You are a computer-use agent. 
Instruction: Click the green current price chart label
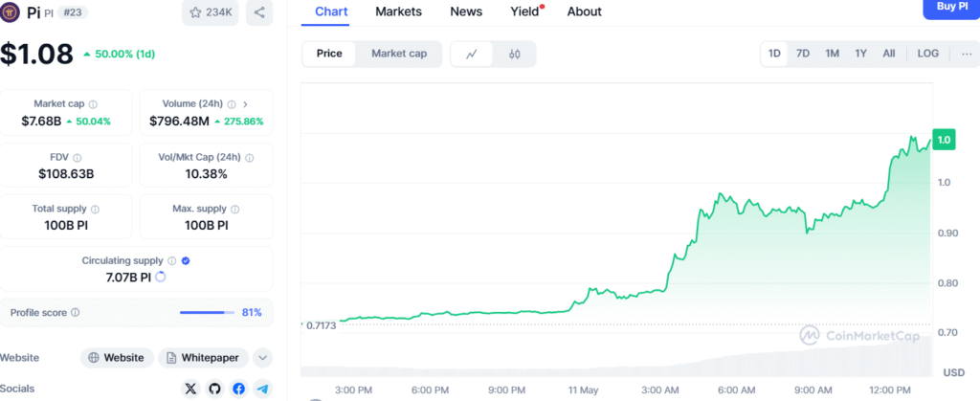[944, 140]
